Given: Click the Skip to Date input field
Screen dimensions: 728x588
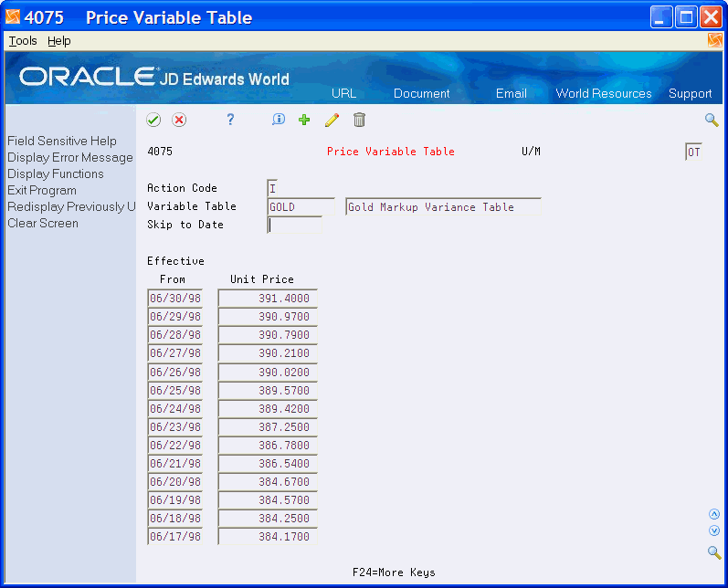Looking at the screenshot, I should 294,225.
